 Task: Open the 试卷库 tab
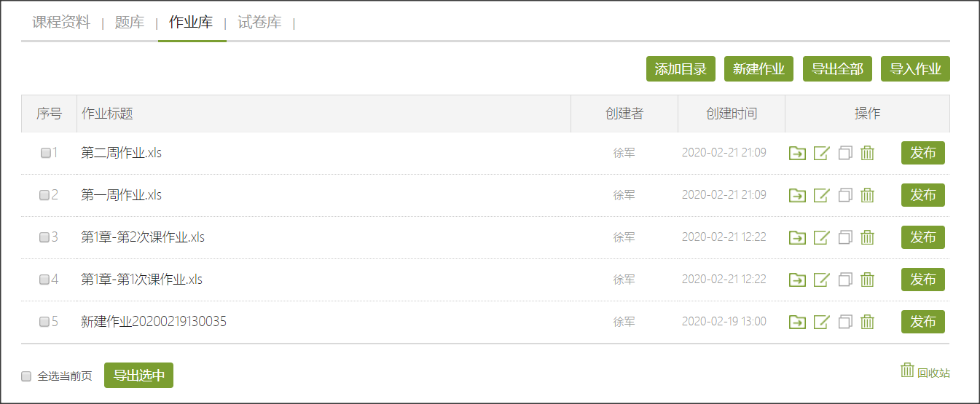259,23
